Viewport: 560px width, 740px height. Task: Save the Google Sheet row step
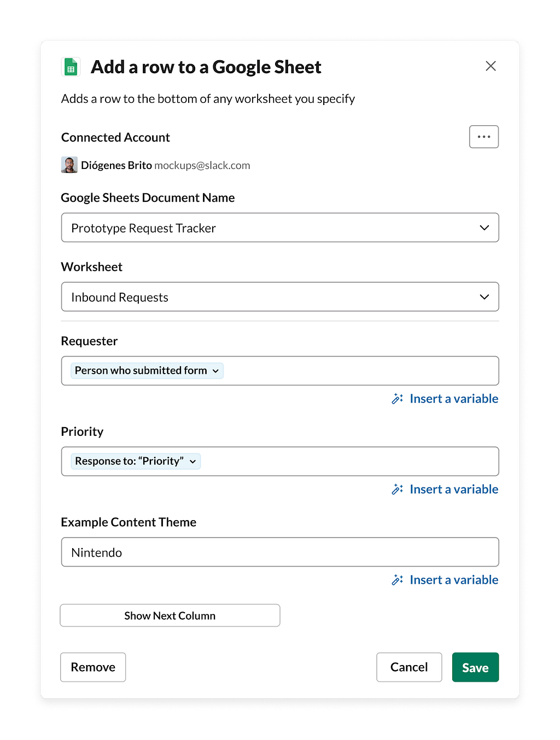coord(475,667)
